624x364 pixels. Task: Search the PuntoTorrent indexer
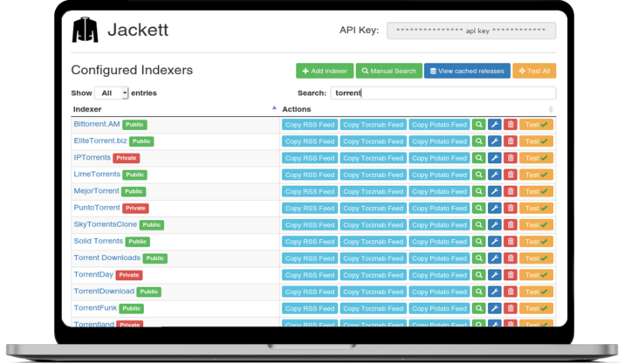[x=479, y=209]
